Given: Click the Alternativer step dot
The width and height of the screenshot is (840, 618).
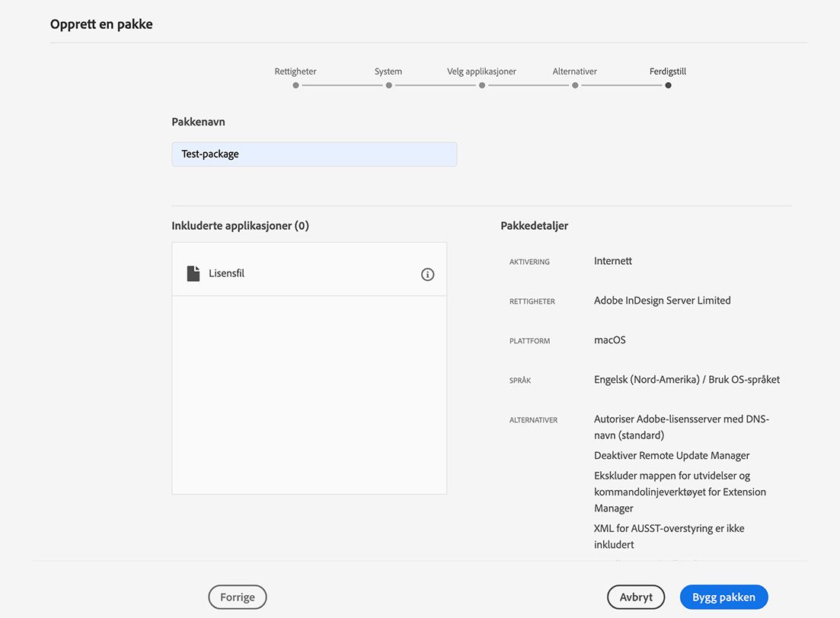Looking at the screenshot, I should pyautogui.click(x=575, y=85).
